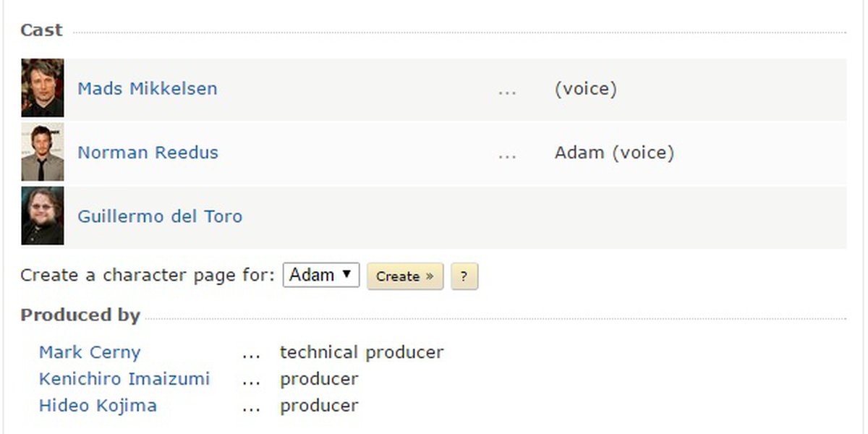Open the Mark Cerny producer link

click(x=90, y=352)
